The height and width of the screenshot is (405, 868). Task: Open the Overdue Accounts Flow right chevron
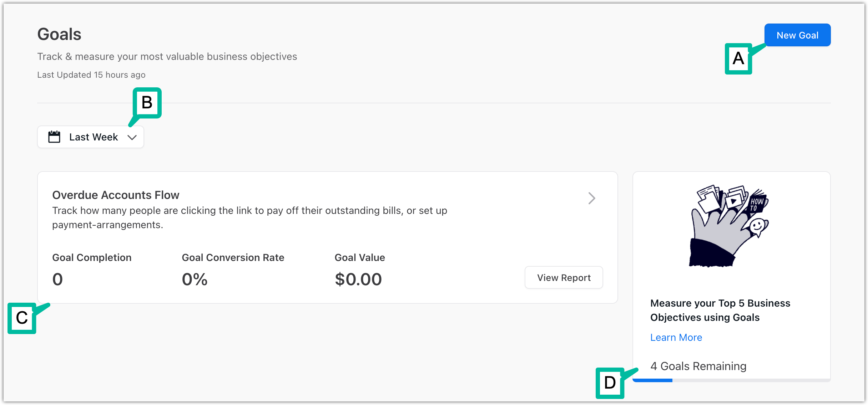point(592,198)
